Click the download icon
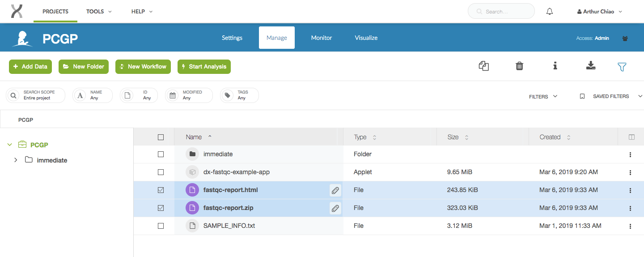This screenshot has height=257, width=644. coord(591,66)
